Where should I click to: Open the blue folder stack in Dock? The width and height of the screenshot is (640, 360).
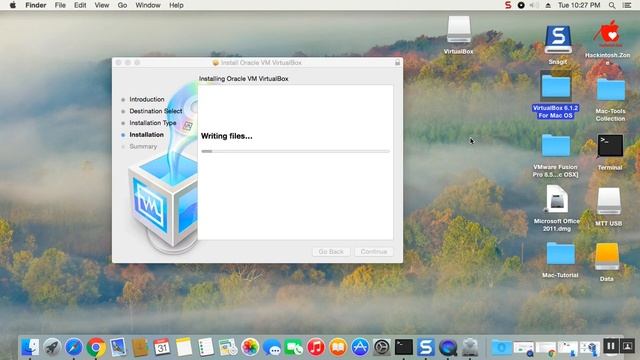click(501, 347)
